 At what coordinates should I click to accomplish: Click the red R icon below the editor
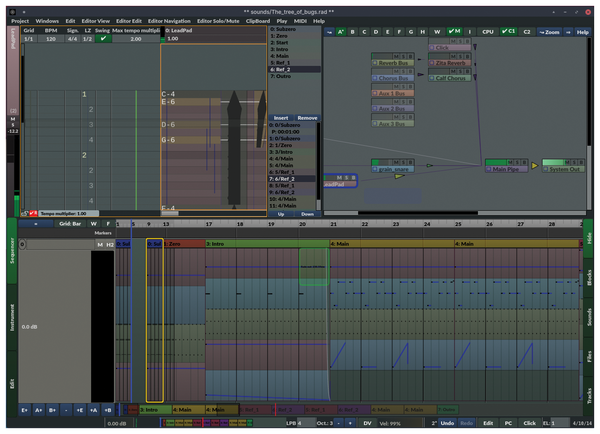[33, 213]
